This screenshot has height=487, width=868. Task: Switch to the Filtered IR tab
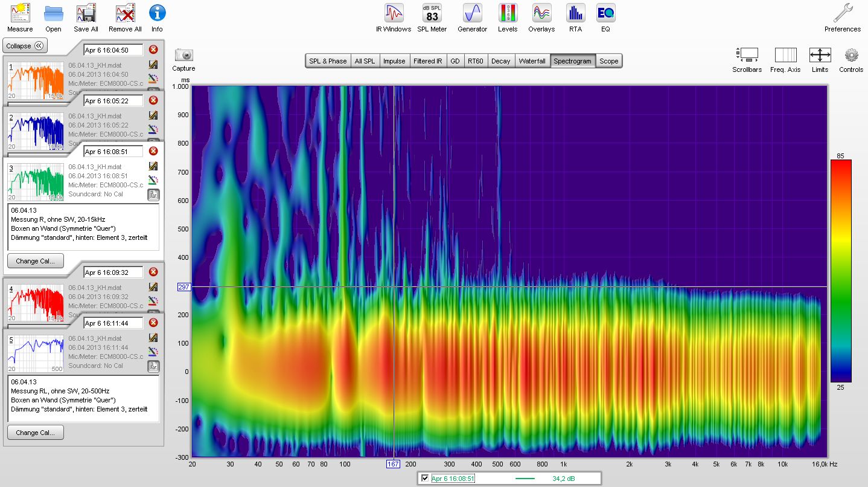pyautogui.click(x=428, y=61)
